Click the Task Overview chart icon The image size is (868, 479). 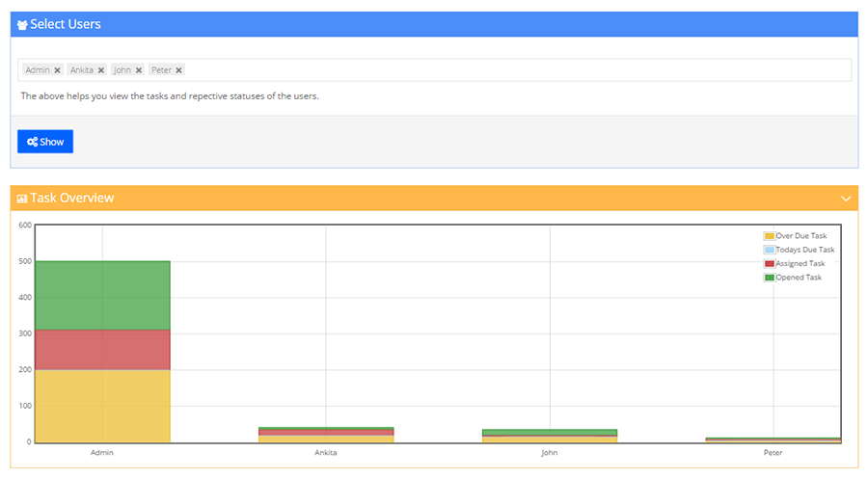(22, 199)
